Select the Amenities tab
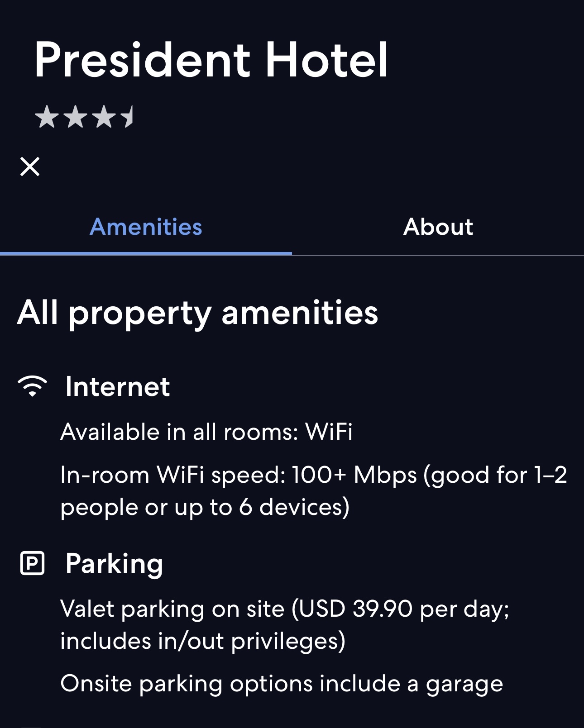Viewport: 584px width, 728px height. click(x=146, y=227)
